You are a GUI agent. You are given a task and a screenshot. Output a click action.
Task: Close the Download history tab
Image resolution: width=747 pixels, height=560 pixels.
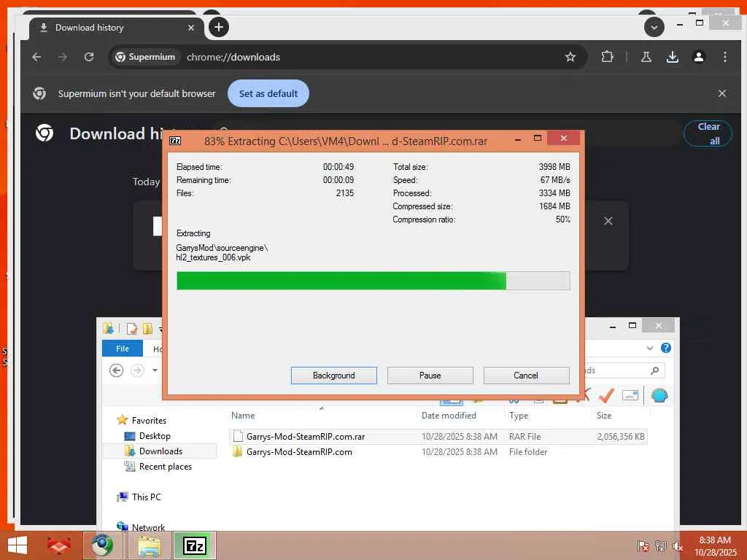pyautogui.click(x=191, y=28)
